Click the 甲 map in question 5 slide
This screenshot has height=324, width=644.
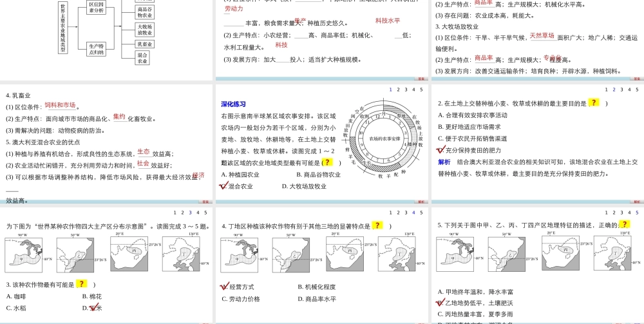(x=455, y=254)
